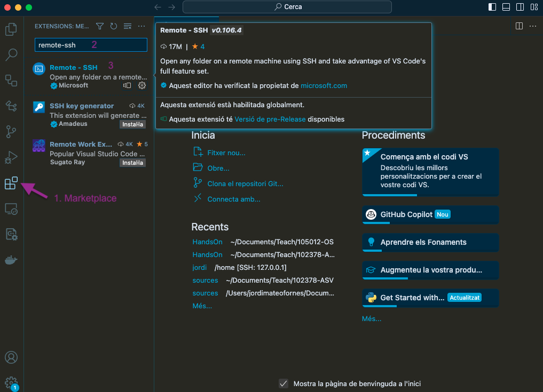This screenshot has width=543, height=392.
Task: Open the Versió de pre-Release link
Action: pos(270,119)
